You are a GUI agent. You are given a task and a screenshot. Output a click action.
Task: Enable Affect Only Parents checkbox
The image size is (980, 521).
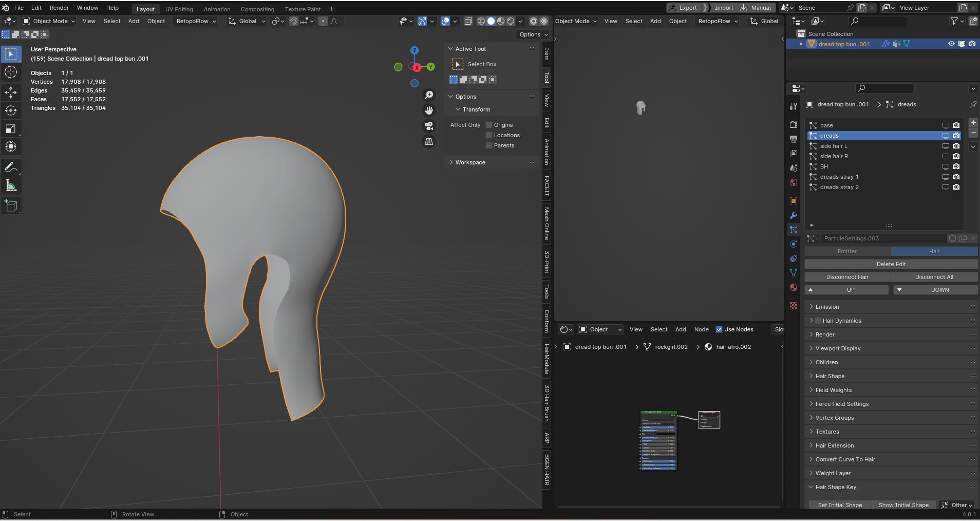tap(489, 145)
